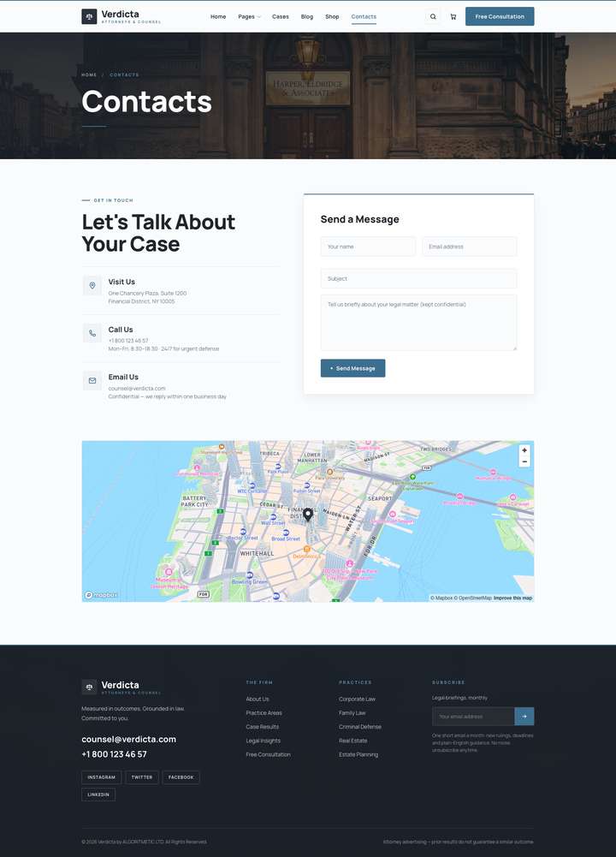Open the Legal Insights footer link
Screen dimensions: 616x857
[264, 741]
